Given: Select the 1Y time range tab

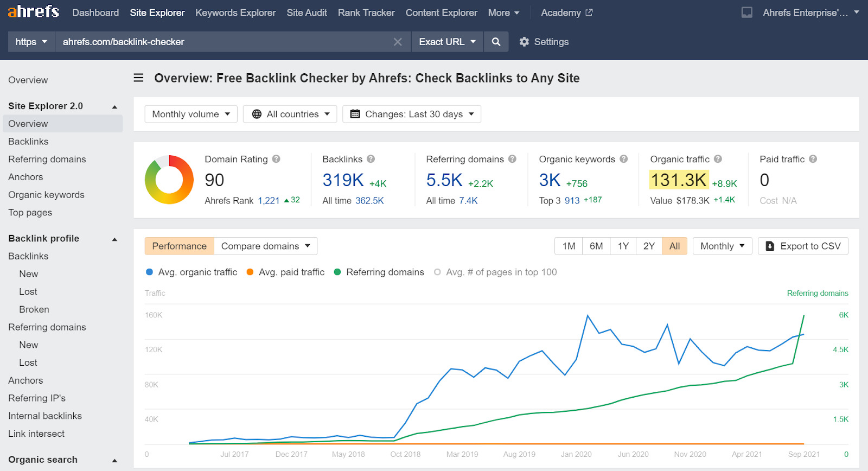Looking at the screenshot, I should (x=623, y=246).
